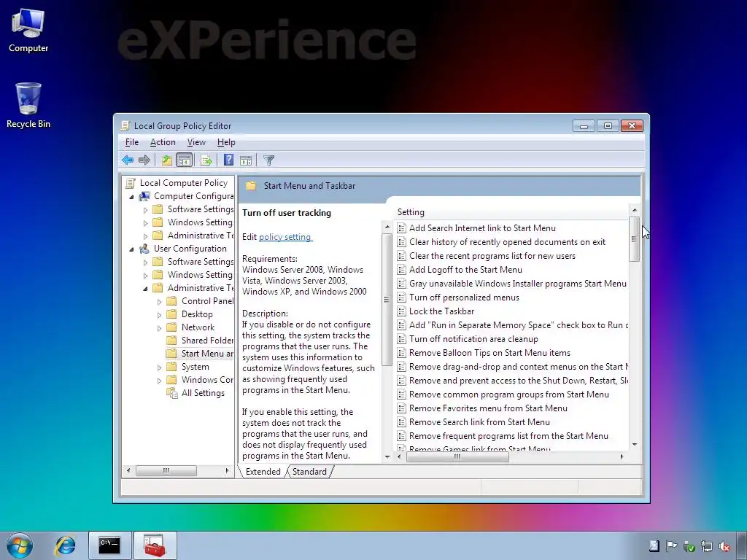Go up one level toolbar icon

166,160
